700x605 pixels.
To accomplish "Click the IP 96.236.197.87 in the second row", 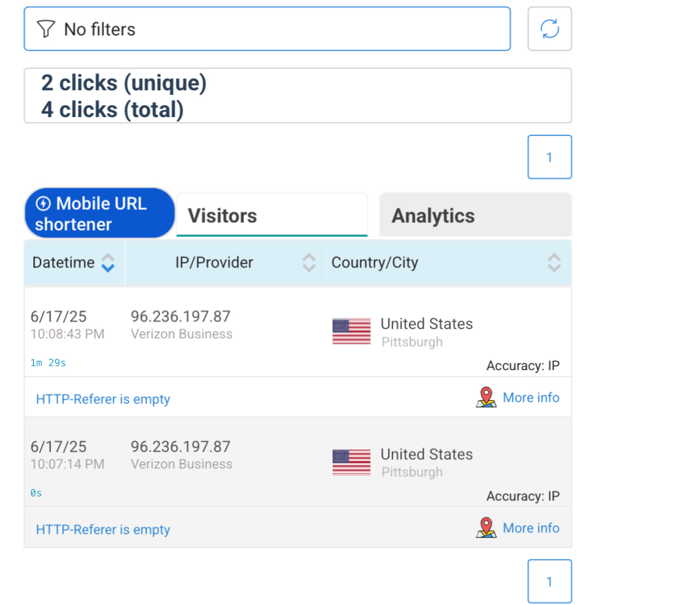I will click(181, 447).
